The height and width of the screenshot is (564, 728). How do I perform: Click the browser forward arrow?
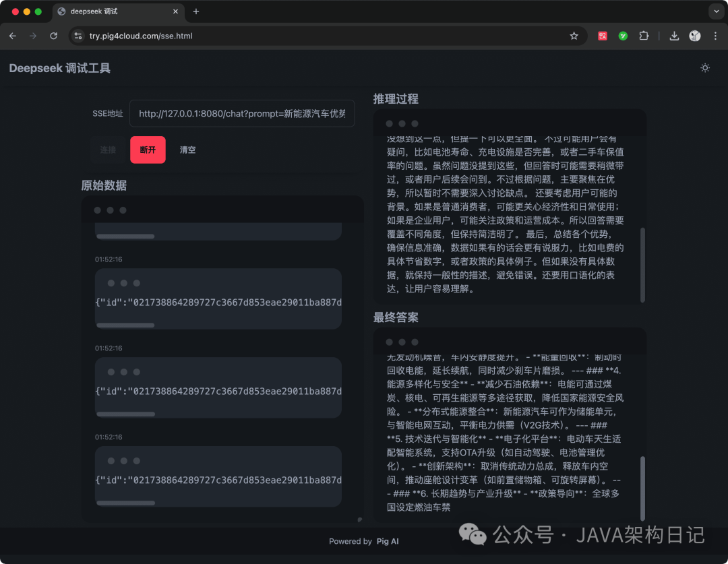[x=33, y=36]
